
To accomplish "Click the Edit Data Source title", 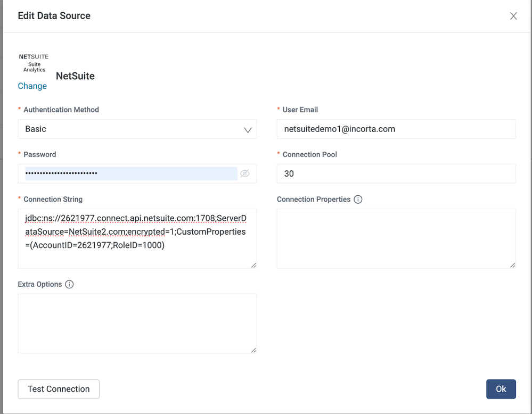I will tap(54, 16).
